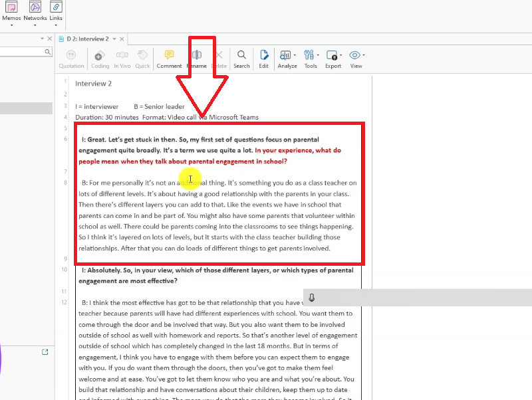
Task: Click the pop-out icon in left panel
Action: [45, 351]
